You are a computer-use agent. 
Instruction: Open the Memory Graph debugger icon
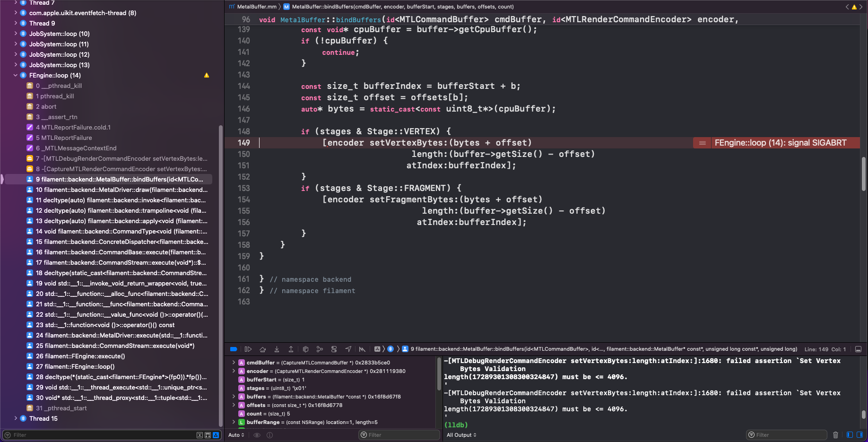click(320, 349)
